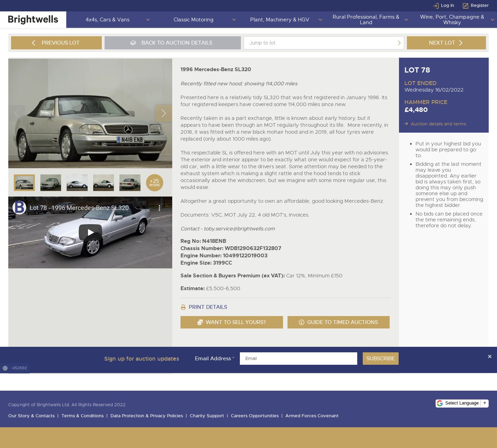Open Data Protection & Privacy Policies
This screenshot has width=497, height=448.
point(147,416)
